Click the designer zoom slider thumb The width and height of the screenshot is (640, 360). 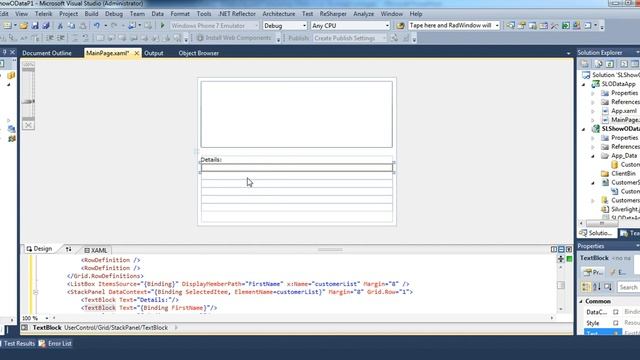point(28,101)
